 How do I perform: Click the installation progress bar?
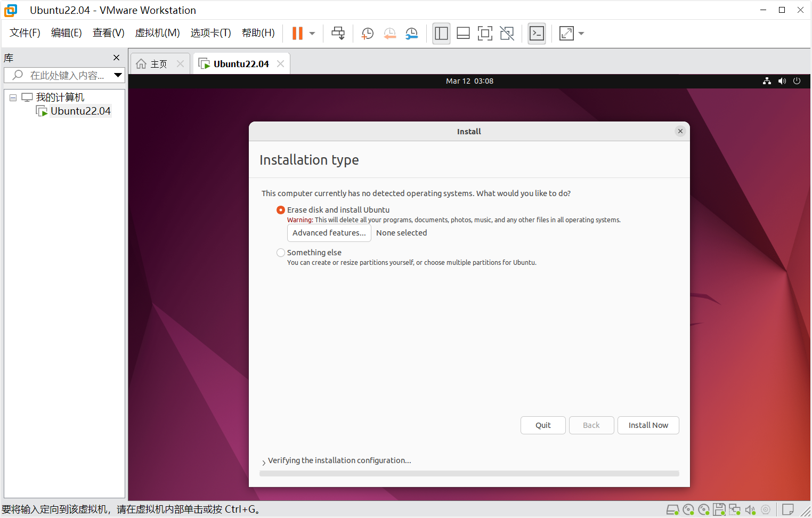click(469, 473)
